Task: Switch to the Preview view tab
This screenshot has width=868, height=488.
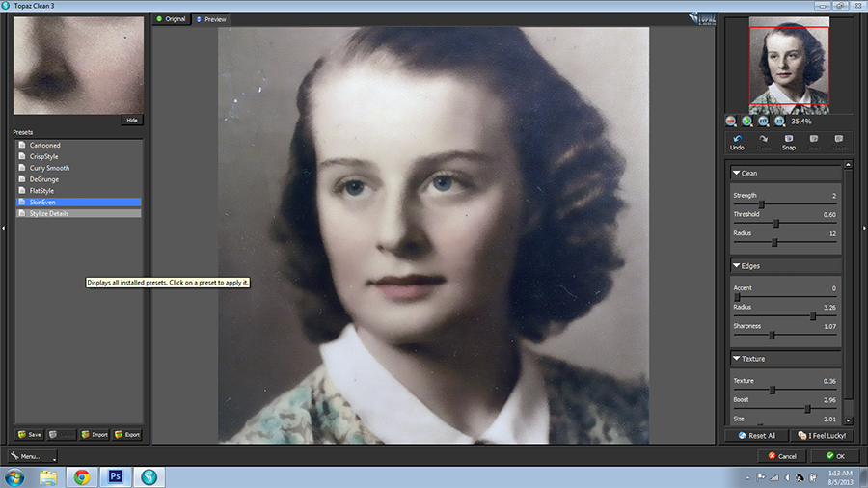Action: coord(210,19)
